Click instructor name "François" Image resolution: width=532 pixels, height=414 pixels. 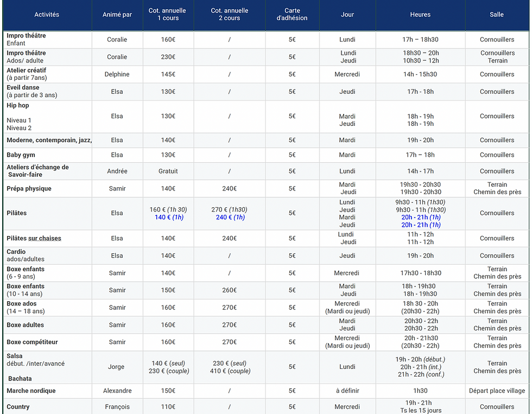tap(117, 407)
